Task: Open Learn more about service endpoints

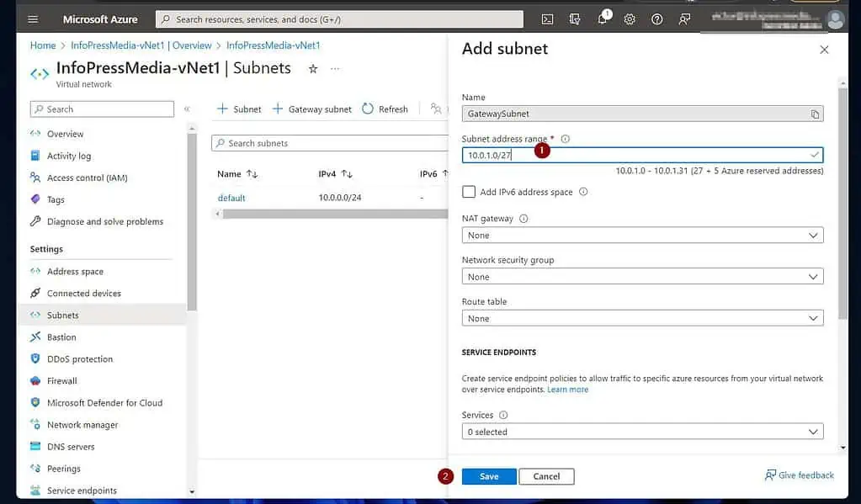Action: (568, 389)
